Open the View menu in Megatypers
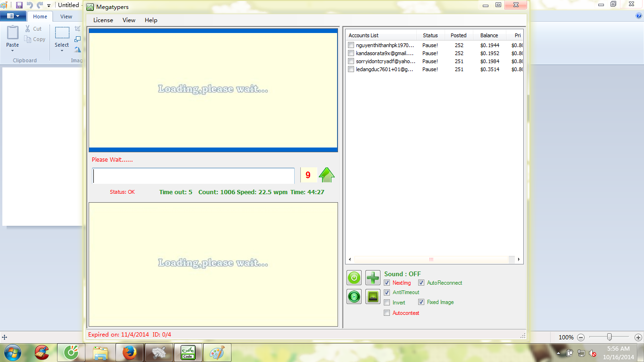Image resolution: width=644 pixels, height=362 pixels. 129,20
